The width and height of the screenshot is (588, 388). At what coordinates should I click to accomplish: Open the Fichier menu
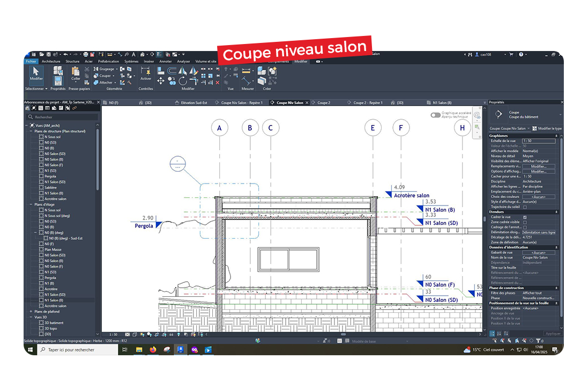pyautogui.click(x=31, y=61)
